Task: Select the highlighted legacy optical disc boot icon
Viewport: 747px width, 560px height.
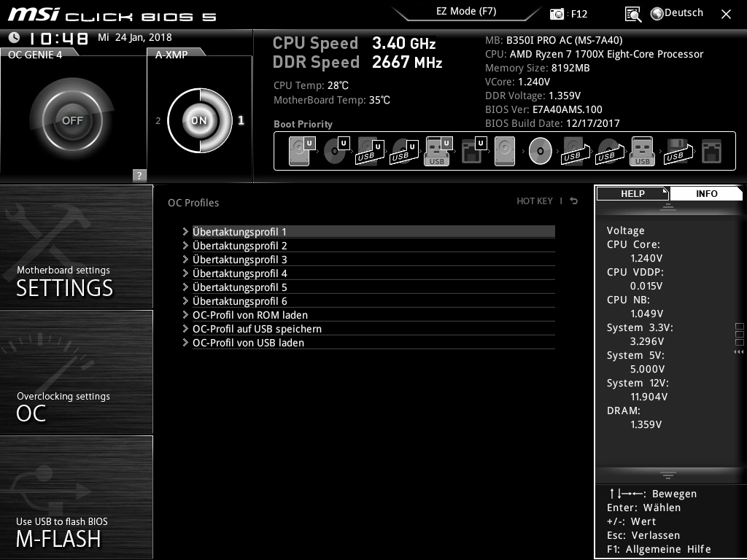Action: pyautogui.click(x=541, y=151)
